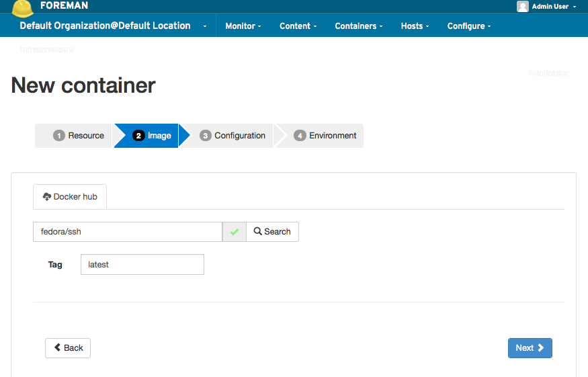Open the Configure menu
Viewport: 588px width, 377px height.
click(469, 26)
